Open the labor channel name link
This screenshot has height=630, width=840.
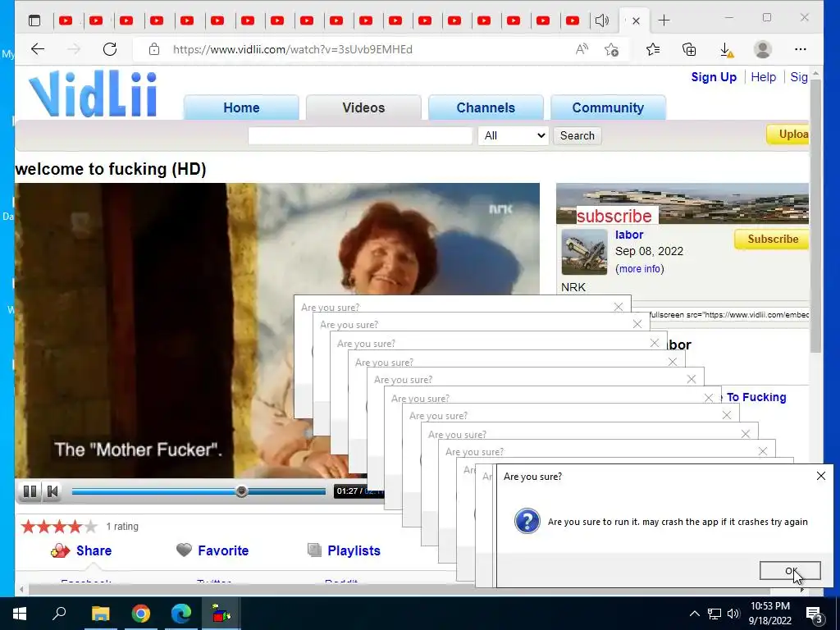point(629,235)
